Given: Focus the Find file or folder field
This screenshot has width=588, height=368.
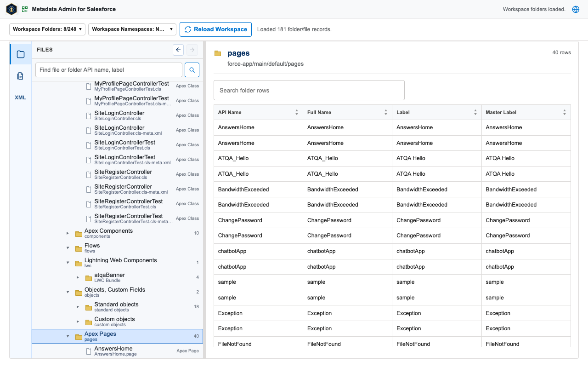Looking at the screenshot, I should [x=109, y=70].
